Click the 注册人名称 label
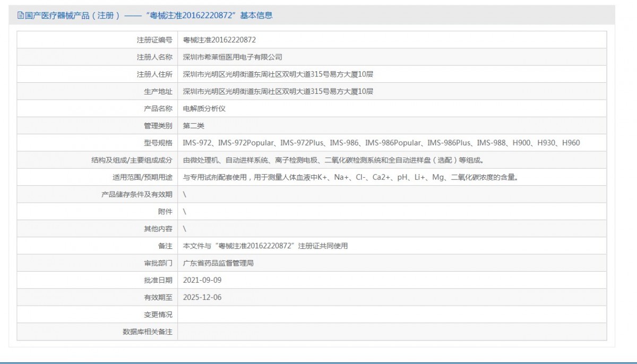 (x=154, y=57)
